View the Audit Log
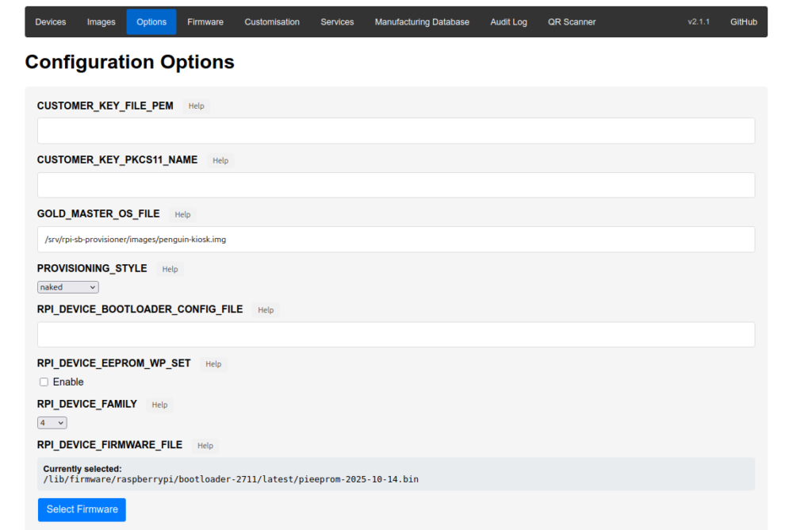Screen dimensions: 812x530 (x=508, y=22)
